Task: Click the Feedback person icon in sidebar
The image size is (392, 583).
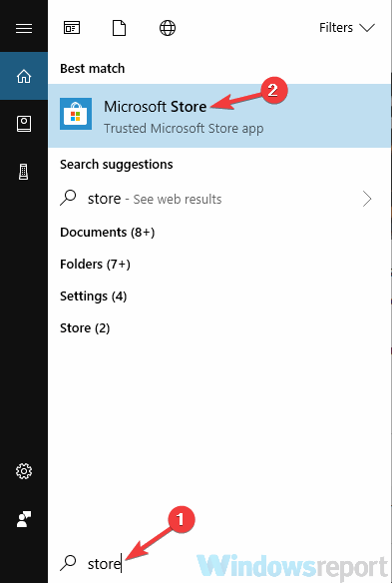Action: click(24, 519)
